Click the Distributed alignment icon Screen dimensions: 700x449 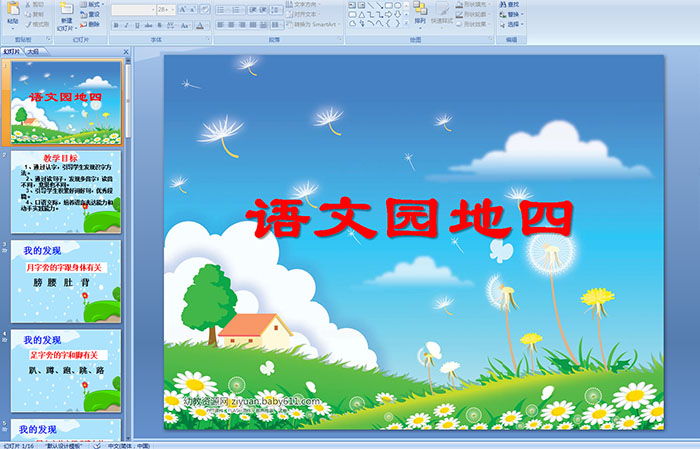point(263,25)
